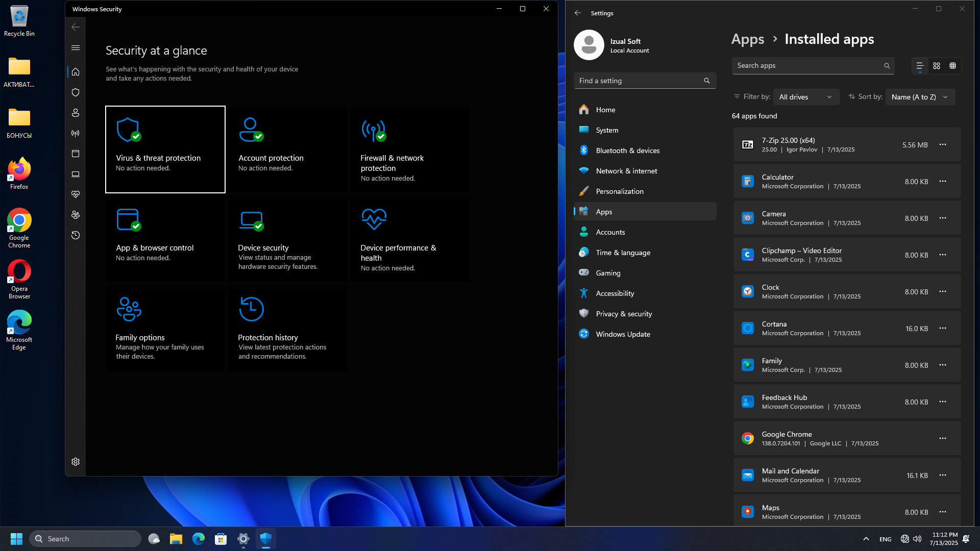
Task: Open App & browser control sidebar icon
Action: [x=76, y=154]
